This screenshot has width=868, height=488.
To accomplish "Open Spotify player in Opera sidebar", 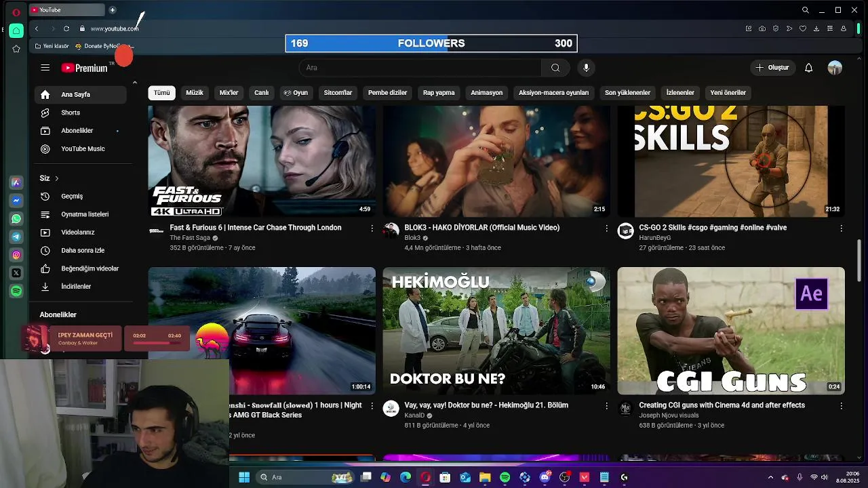I will (x=16, y=291).
